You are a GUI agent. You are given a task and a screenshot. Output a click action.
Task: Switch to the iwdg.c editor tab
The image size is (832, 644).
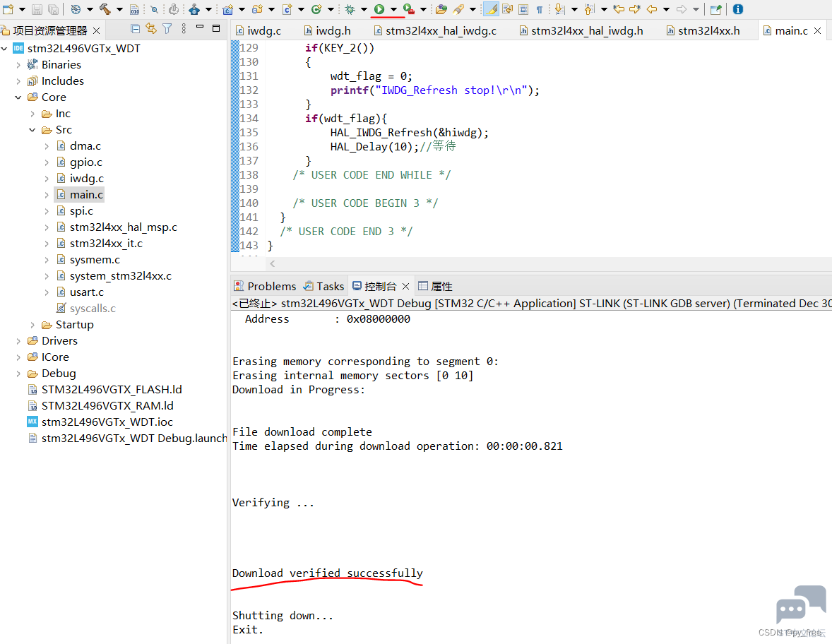(258, 31)
